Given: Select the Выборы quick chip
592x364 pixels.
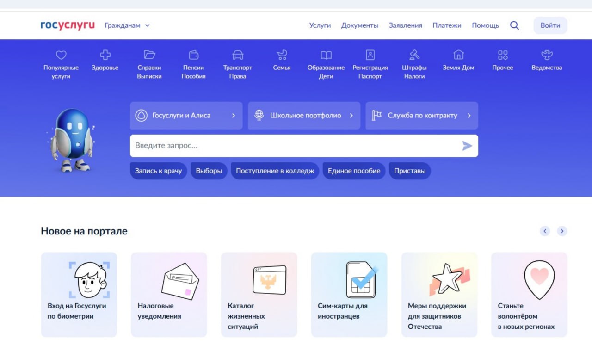Looking at the screenshot, I should pyautogui.click(x=209, y=171).
